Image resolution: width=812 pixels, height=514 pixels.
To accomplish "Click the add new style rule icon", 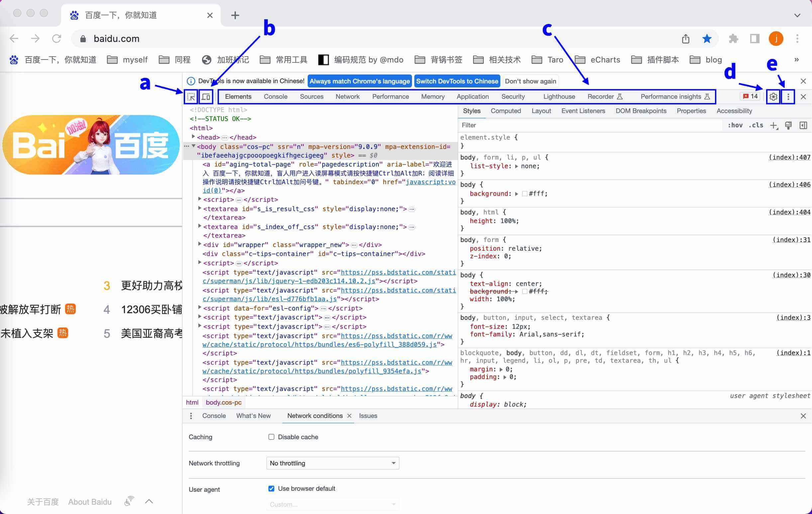I will [773, 125].
